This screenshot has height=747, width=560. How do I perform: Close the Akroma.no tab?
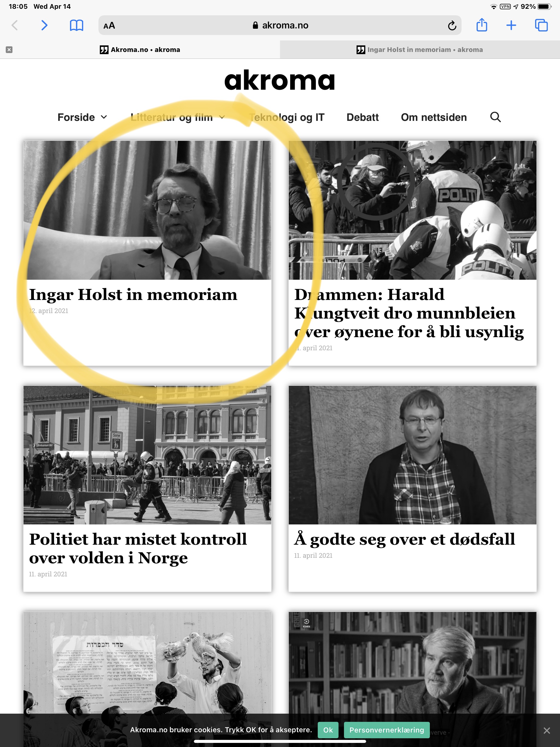click(9, 50)
